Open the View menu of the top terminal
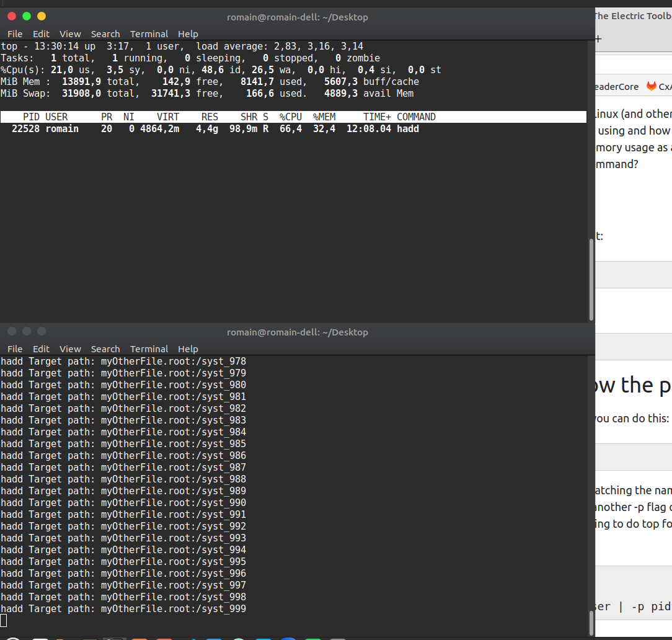672x640 pixels. pyautogui.click(x=70, y=33)
